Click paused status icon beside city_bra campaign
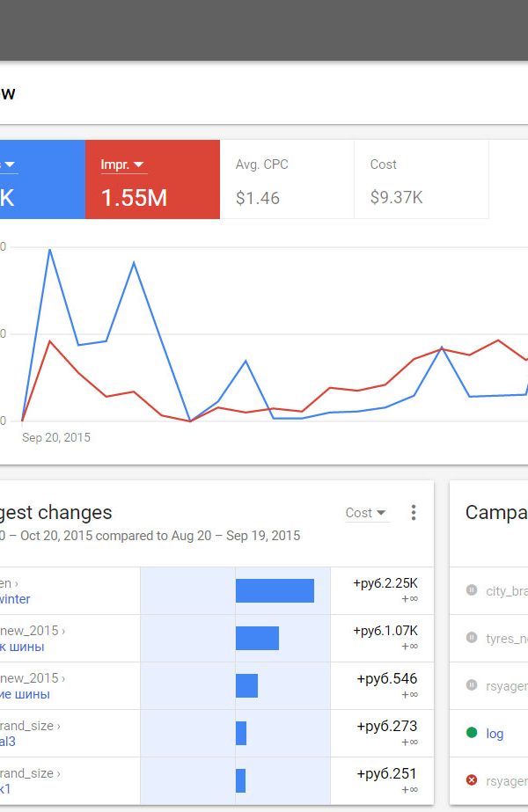 pyautogui.click(x=472, y=589)
